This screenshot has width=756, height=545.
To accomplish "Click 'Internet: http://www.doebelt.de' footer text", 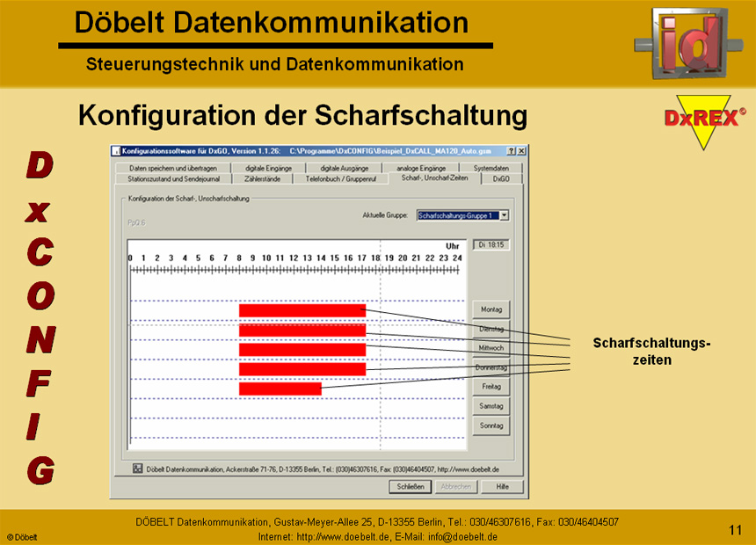I will point(324,537).
